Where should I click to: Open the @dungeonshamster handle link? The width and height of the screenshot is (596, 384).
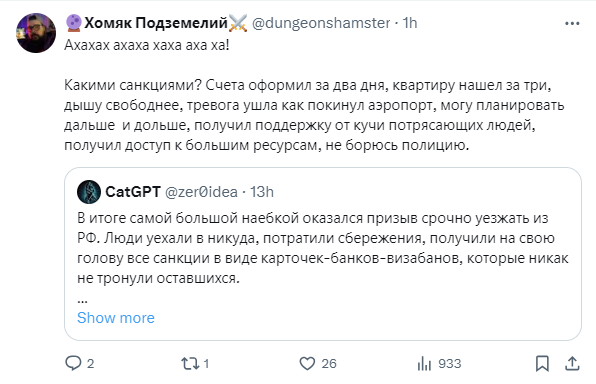point(321,23)
